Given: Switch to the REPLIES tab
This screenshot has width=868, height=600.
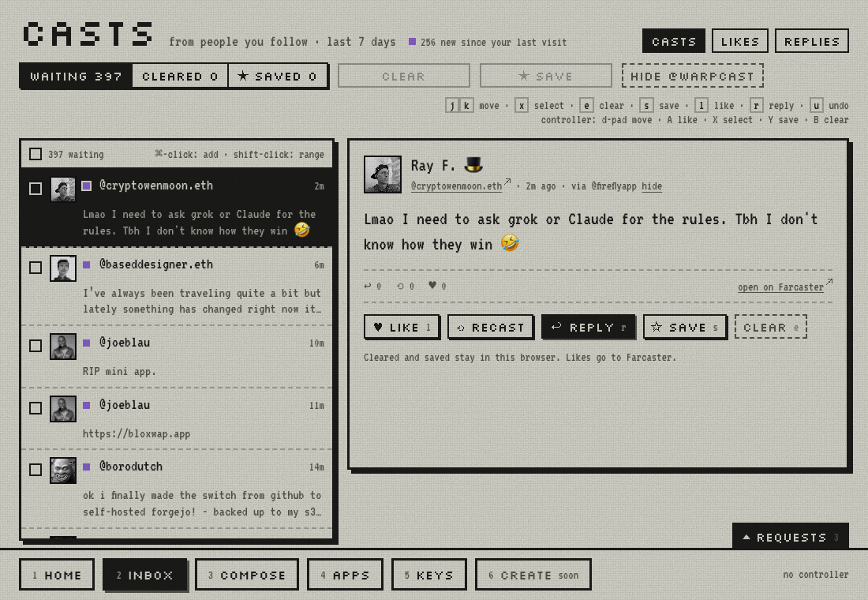Looking at the screenshot, I should click(811, 41).
